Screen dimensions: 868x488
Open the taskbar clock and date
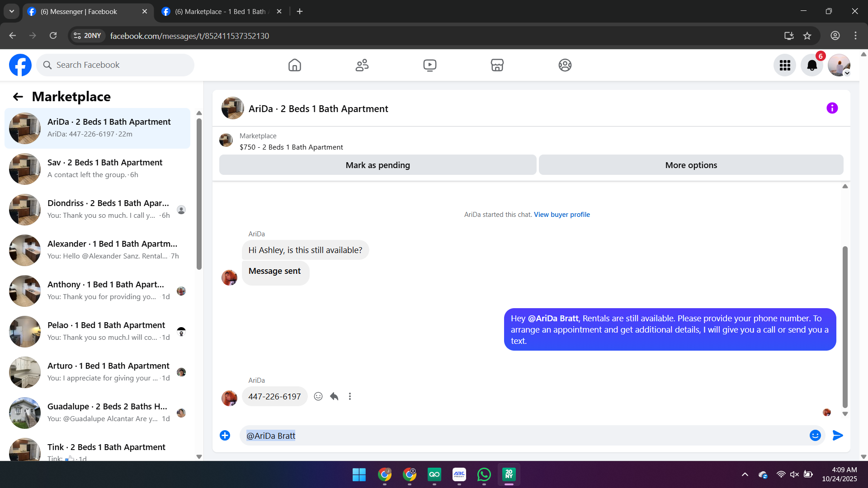point(840,474)
